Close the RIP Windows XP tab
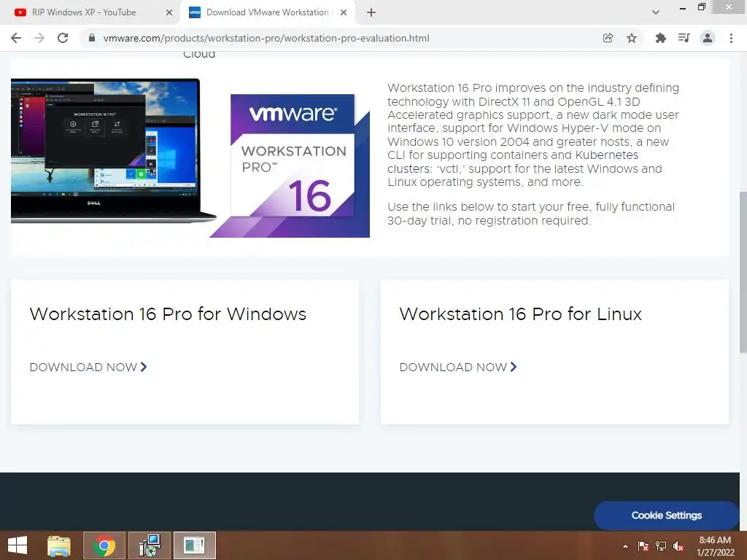The width and height of the screenshot is (747, 560). click(169, 12)
